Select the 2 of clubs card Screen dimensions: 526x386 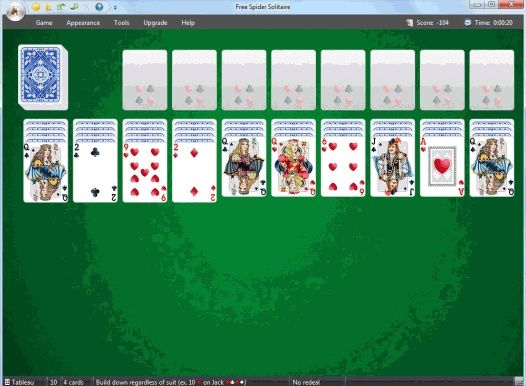coord(95,172)
